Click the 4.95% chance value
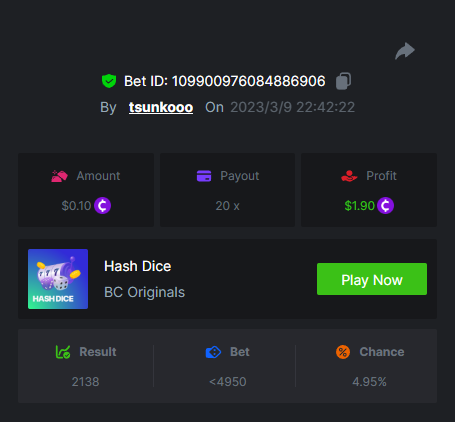Image resolution: width=455 pixels, height=422 pixels. click(x=369, y=382)
